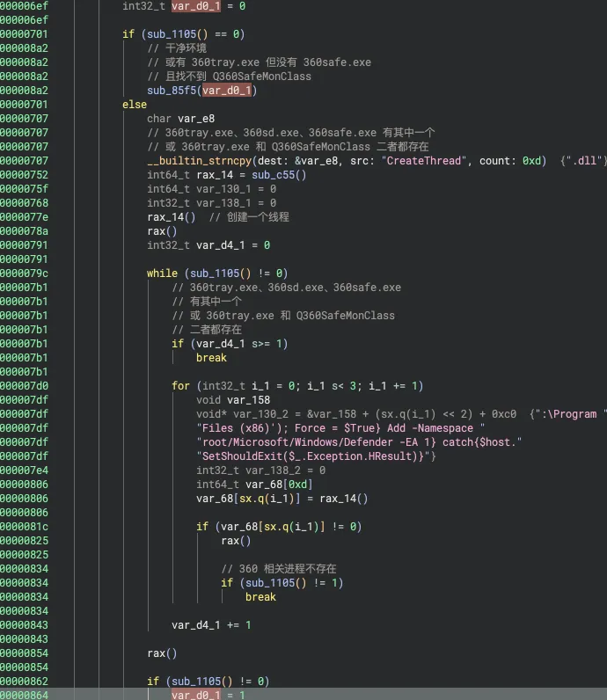Click the while keyword
The height and width of the screenshot is (700, 607).
(162, 273)
